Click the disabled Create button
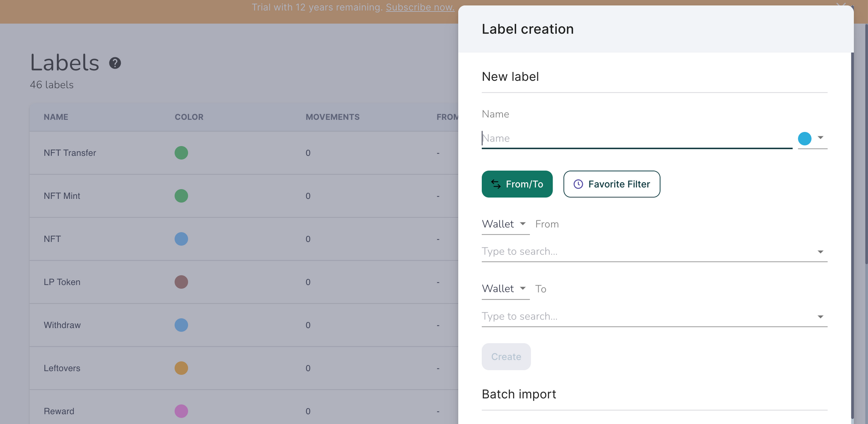Screen dimensions: 868x424 pos(506,357)
